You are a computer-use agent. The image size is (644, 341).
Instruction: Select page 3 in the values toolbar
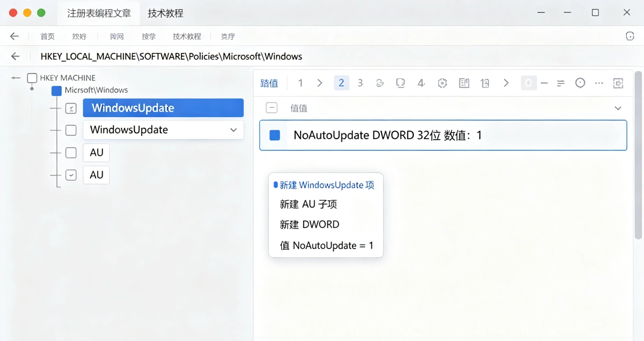pos(360,83)
